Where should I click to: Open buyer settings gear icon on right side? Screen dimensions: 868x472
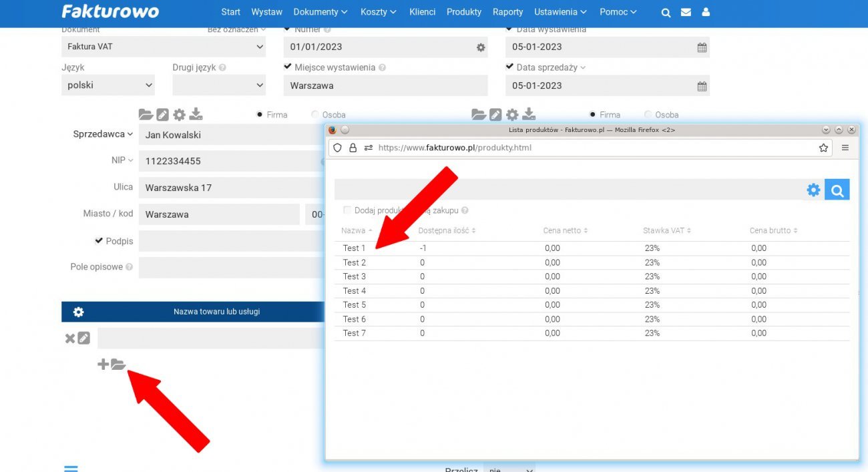(512, 114)
